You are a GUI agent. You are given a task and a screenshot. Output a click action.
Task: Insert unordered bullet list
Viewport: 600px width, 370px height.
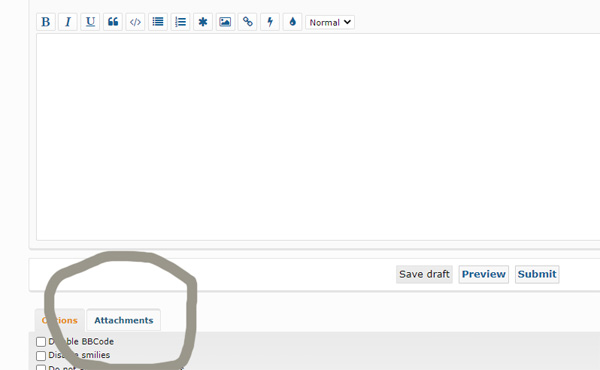click(x=158, y=22)
